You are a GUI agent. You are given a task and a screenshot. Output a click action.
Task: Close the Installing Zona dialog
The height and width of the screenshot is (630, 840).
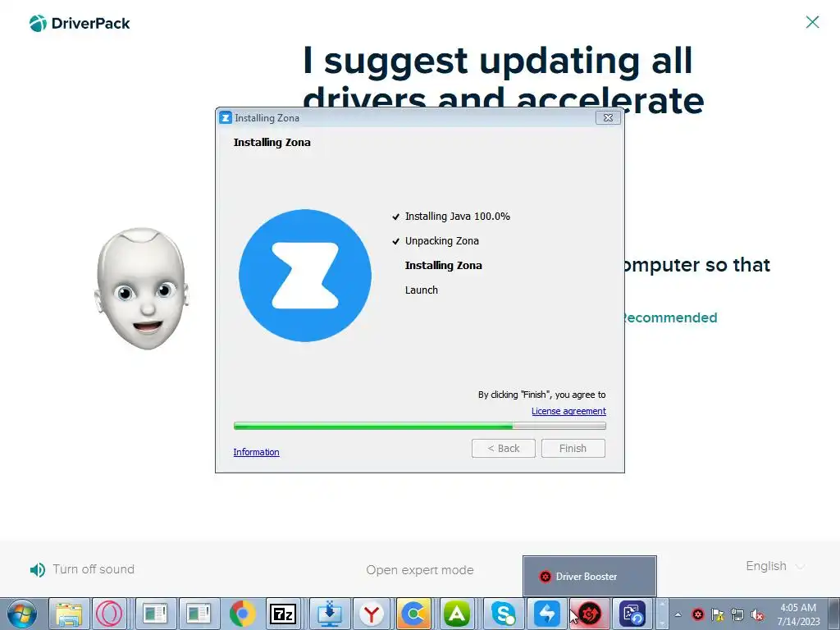pyautogui.click(x=608, y=118)
